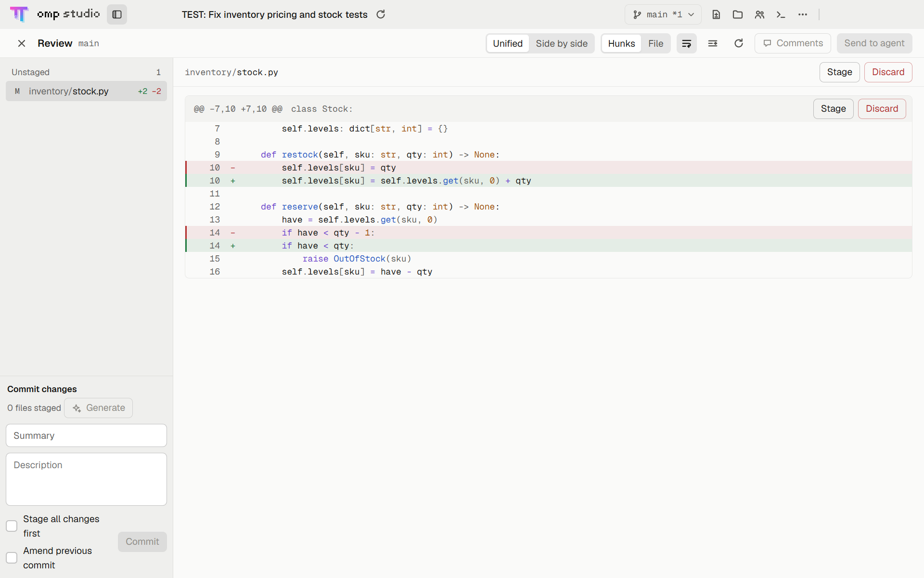Switch to Unified diff view

[508, 43]
